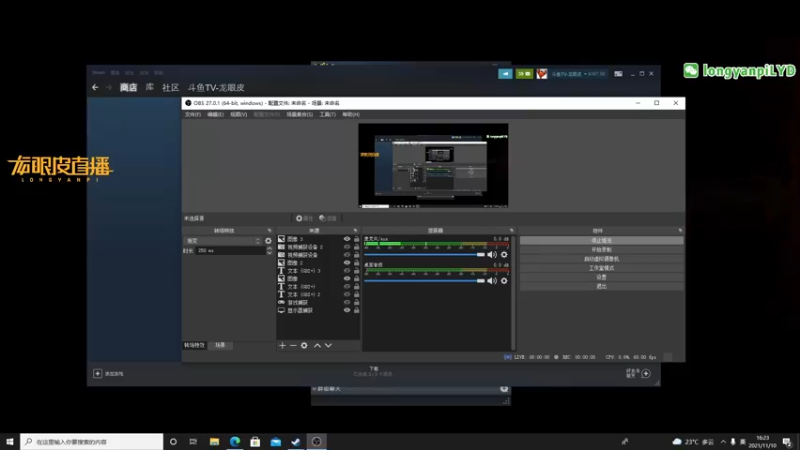
Task: Switch to the 场景 tab
Action: click(220, 345)
